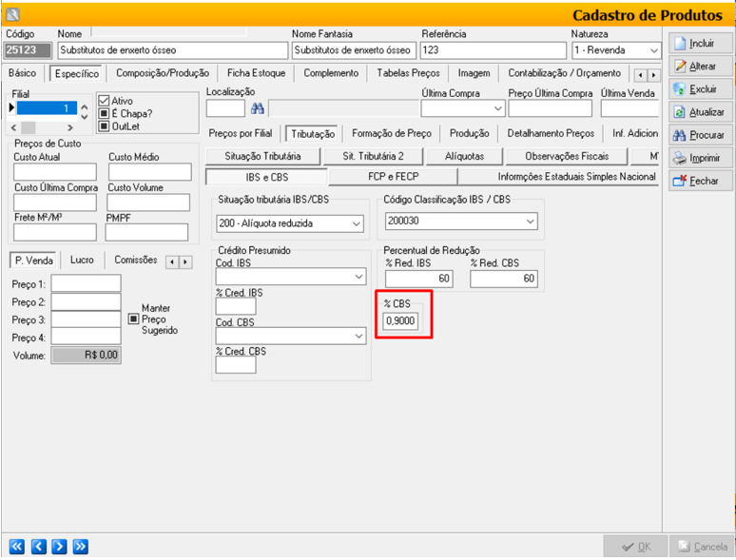Enable the É Chapa? checkbox
The height and width of the screenshot is (560, 736).
(105, 113)
